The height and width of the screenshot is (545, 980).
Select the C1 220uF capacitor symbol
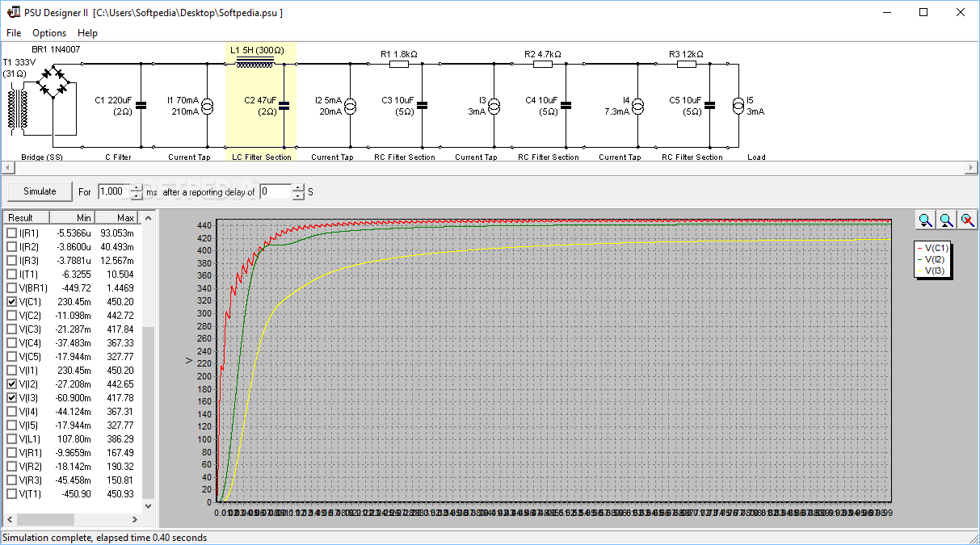(141, 104)
